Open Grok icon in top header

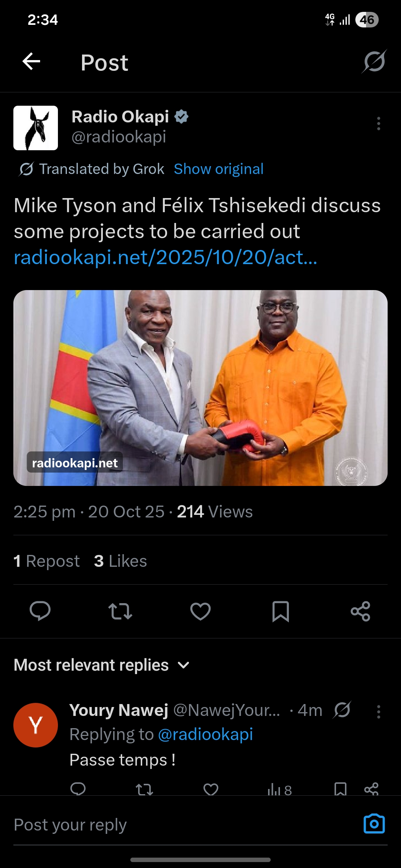[374, 62]
